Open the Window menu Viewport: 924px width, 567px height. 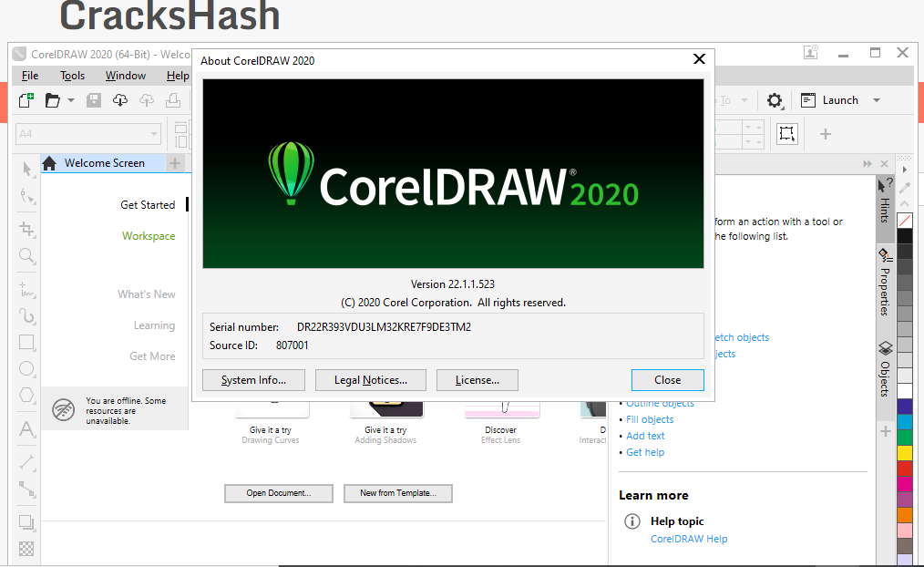pyautogui.click(x=125, y=75)
